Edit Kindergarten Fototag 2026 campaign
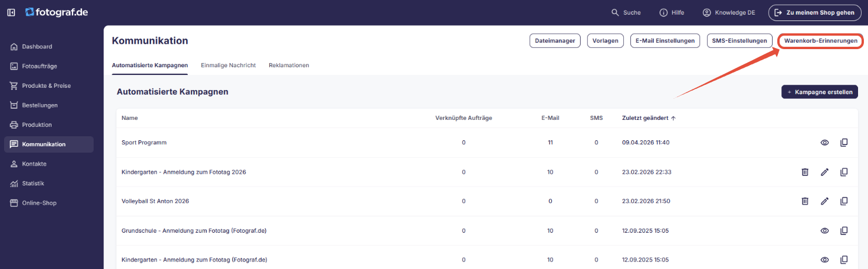 pyautogui.click(x=825, y=172)
